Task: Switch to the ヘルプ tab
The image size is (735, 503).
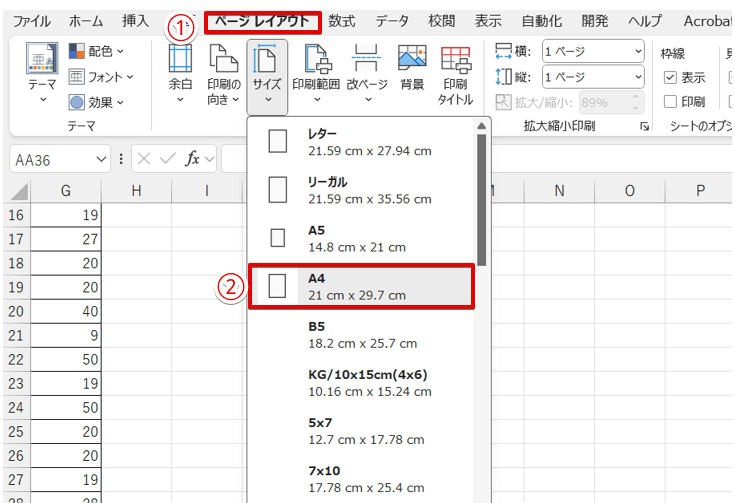Action: coord(645,21)
